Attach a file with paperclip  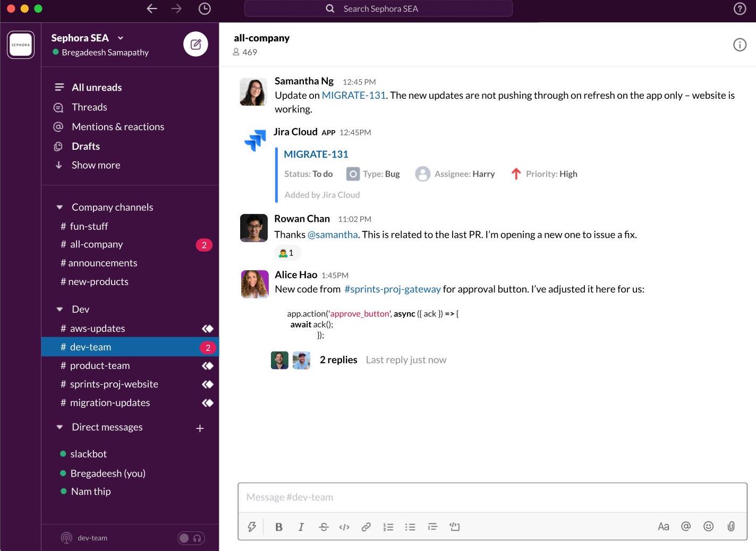pos(731,526)
